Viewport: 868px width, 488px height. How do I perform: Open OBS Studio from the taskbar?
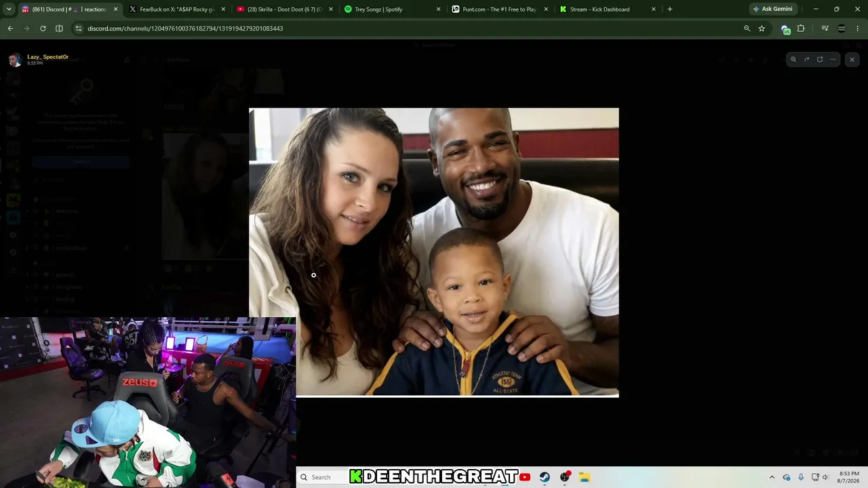click(564, 477)
